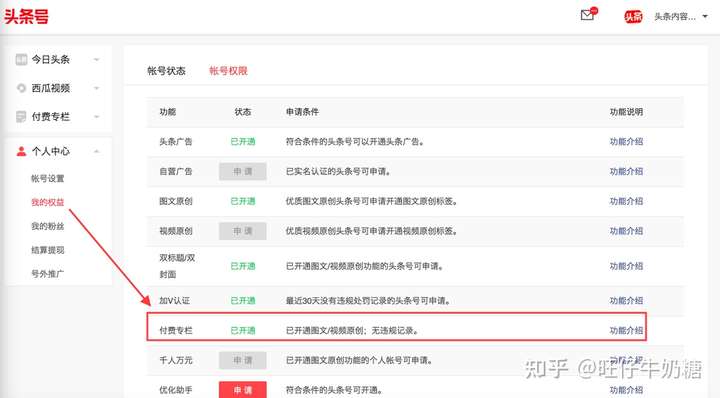Expand the 今日头条 menu chevron

click(x=96, y=60)
